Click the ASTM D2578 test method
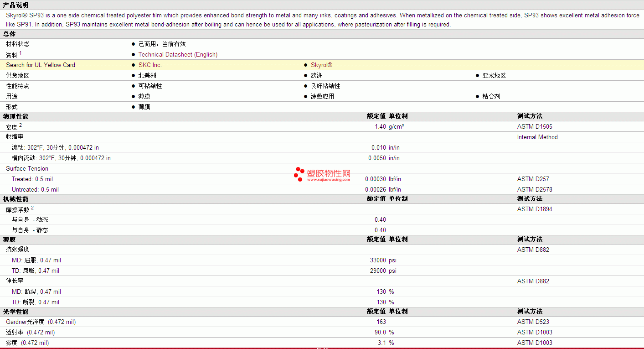The height and width of the screenshot is (349, 644). click(x=535, y=189)
